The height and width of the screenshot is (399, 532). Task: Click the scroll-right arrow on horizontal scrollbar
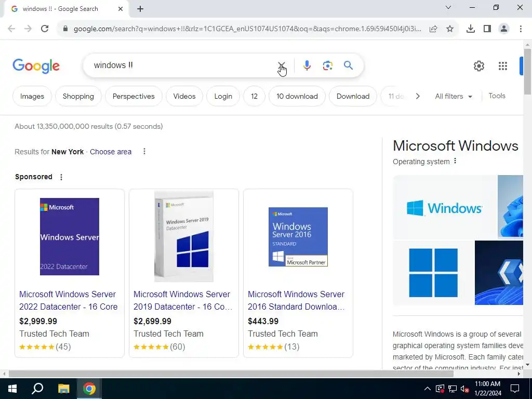519,374
